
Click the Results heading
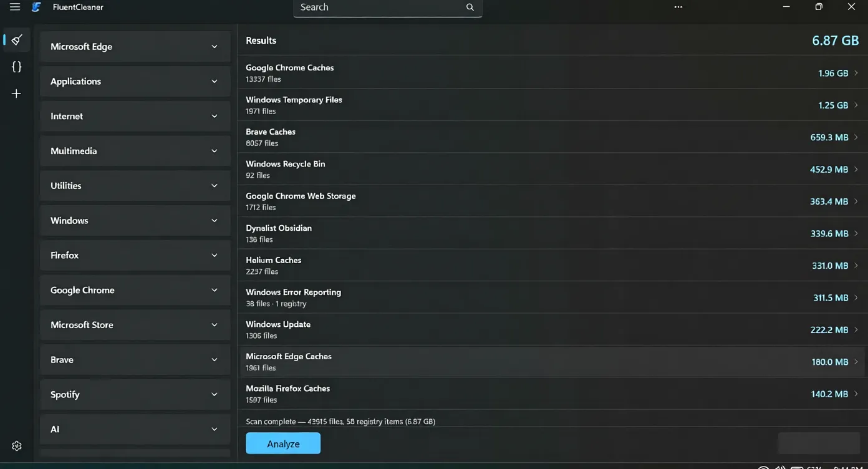[x=261, y=41]
